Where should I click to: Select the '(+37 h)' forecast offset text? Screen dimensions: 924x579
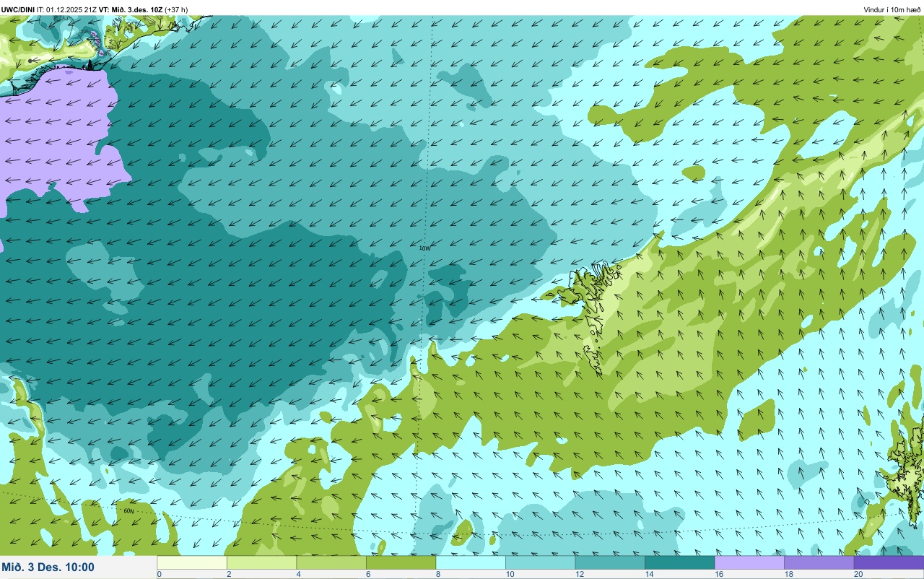[x=176, y=9]
